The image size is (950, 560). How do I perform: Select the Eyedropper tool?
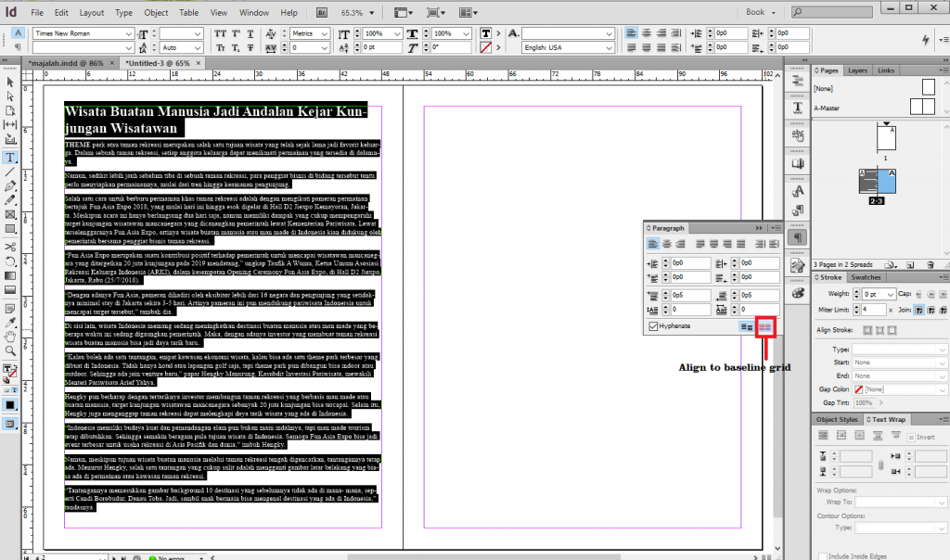point(10,322)
